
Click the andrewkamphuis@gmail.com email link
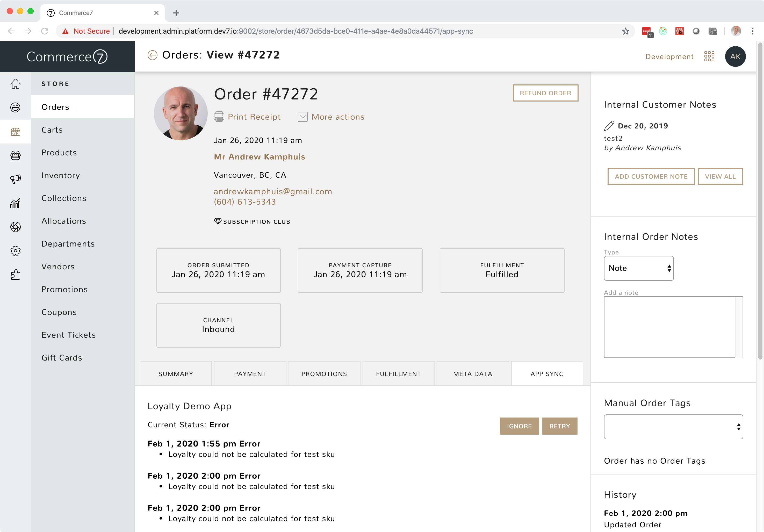click(x=272, y=192)
